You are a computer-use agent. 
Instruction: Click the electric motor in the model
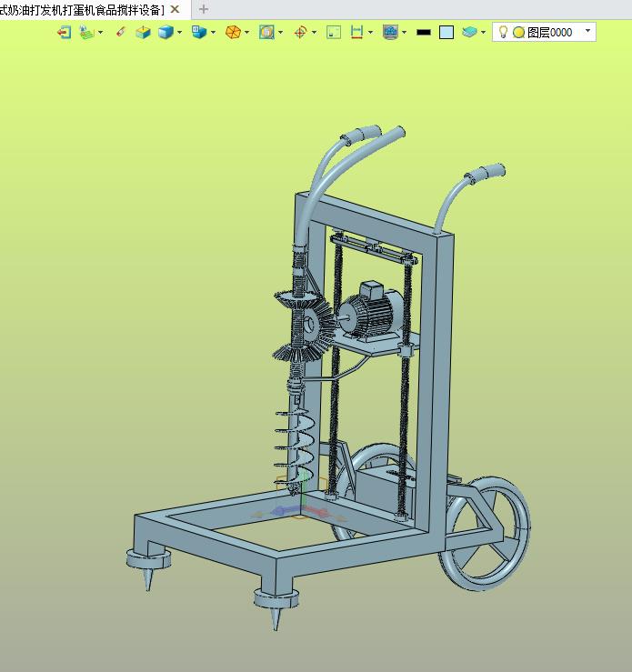click(x=372, y=312)
